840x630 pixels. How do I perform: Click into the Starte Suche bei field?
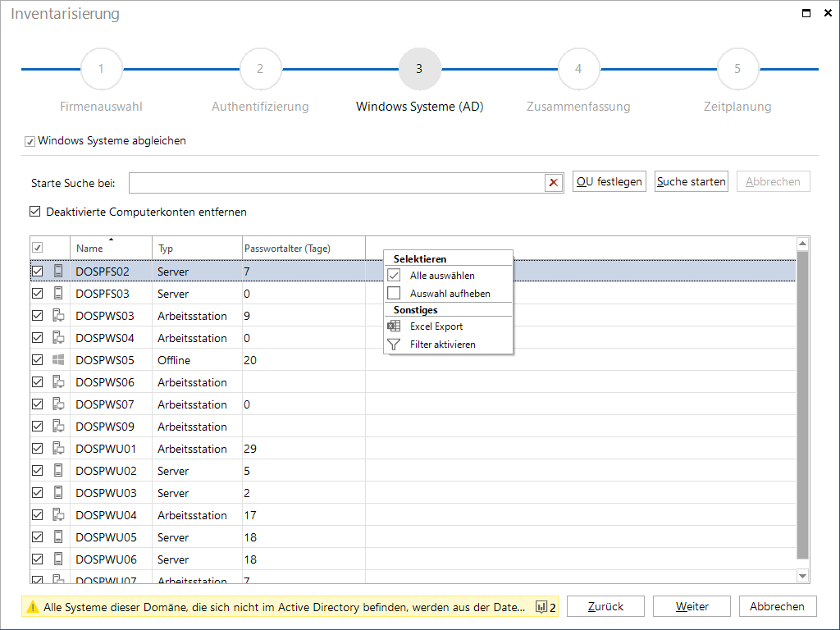336,183
